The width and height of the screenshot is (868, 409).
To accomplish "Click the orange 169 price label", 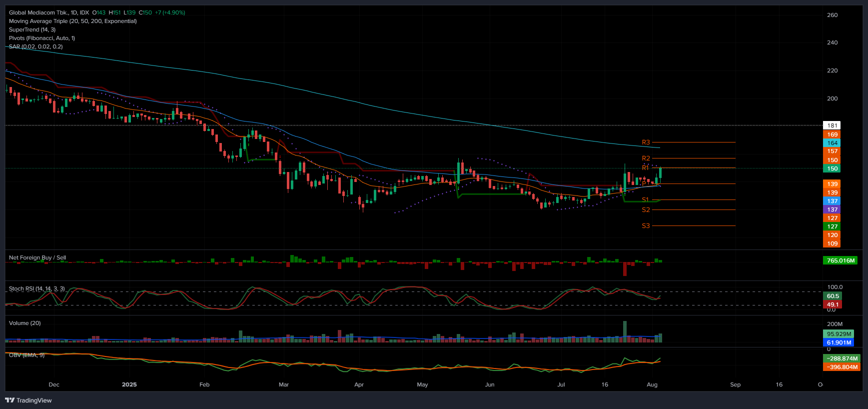I will click(832, 134).
